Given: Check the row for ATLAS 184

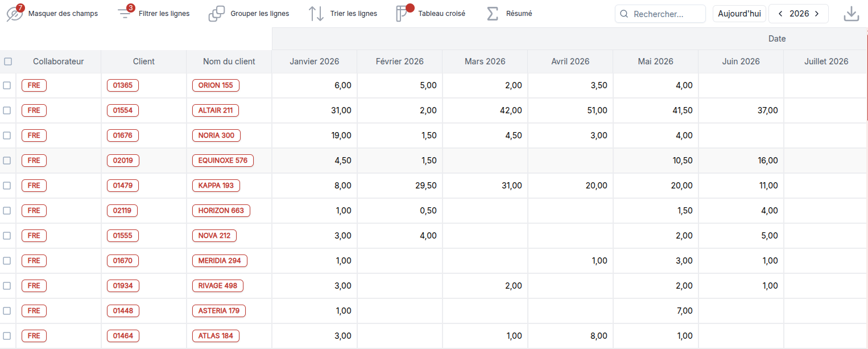Looking at the screenshot, I should pyautogui.click(x=7, y=336).
